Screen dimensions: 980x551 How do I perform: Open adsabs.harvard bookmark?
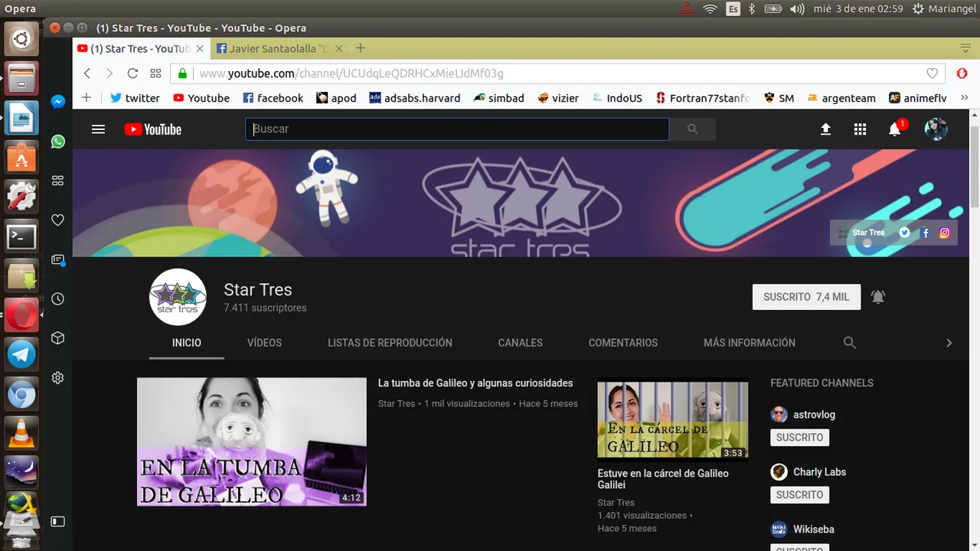pyautogui.click(x=415, y=98)
